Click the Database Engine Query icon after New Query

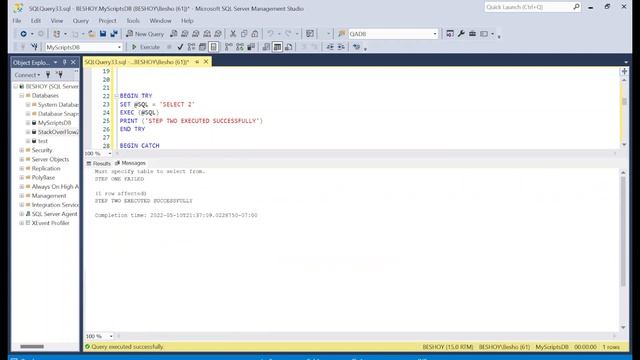(174, 34)
